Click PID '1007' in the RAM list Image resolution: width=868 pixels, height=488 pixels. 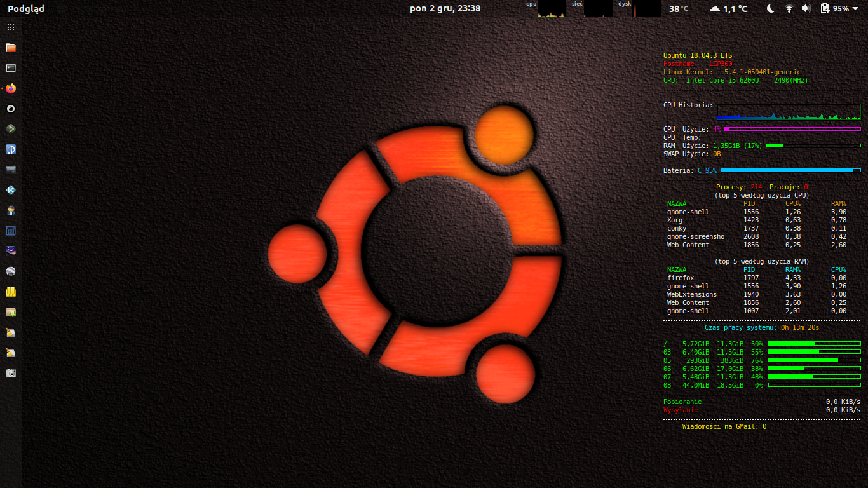pyautogui.click(x=751, y=311)
